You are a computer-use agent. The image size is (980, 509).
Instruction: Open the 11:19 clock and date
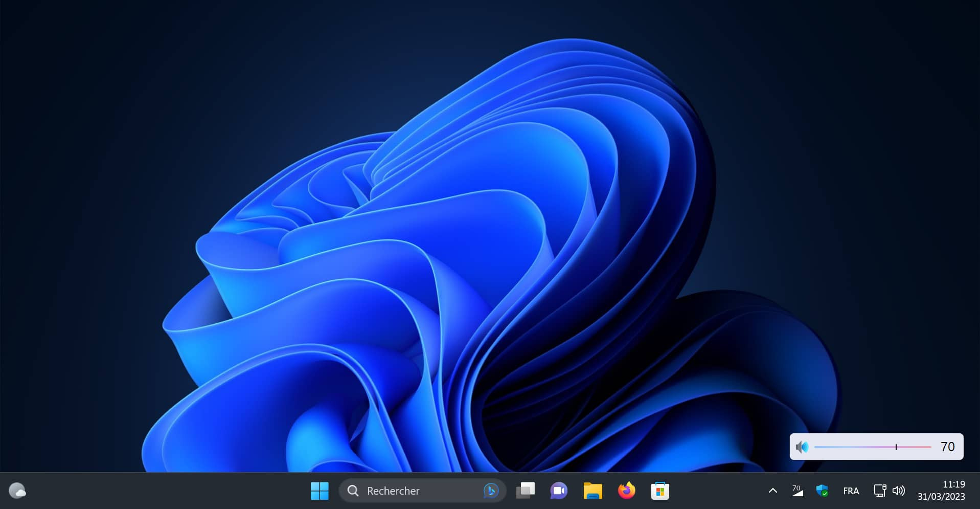[x=941, y=490]
